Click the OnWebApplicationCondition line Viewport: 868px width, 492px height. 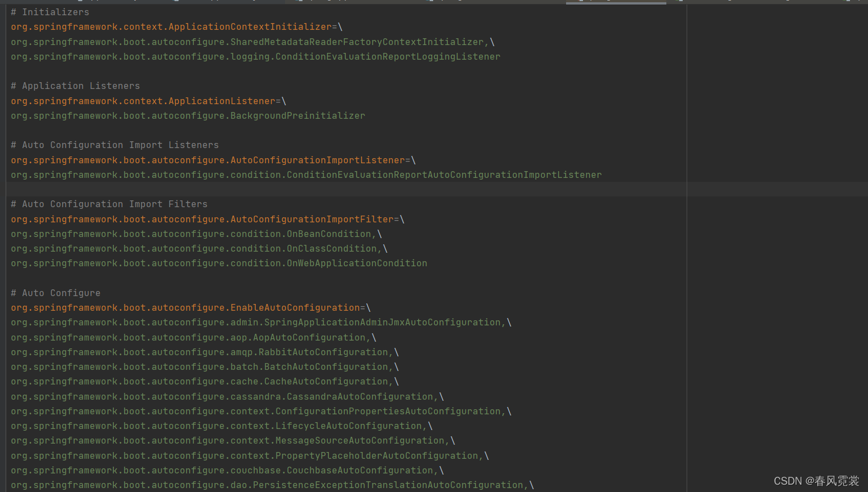(219, 263)
